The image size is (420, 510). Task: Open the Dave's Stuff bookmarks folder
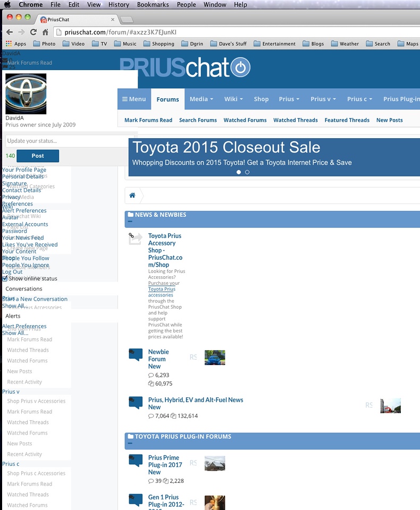pos(228,44)
